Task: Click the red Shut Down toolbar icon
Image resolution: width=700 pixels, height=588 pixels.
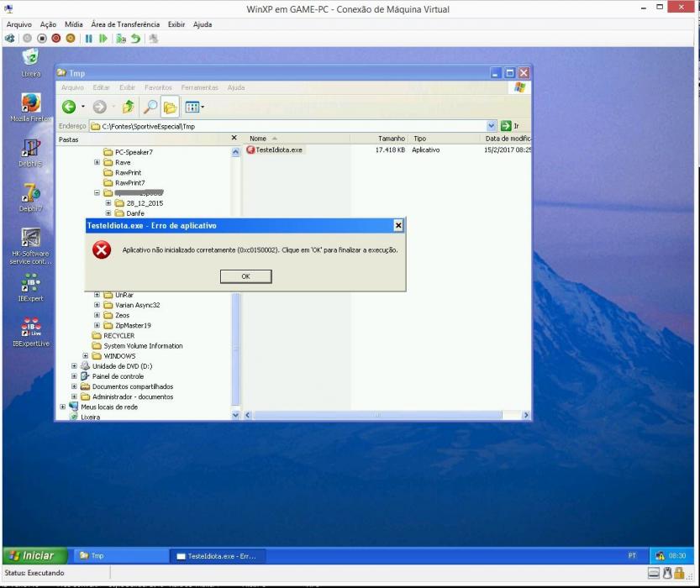Action: [55, 39]
